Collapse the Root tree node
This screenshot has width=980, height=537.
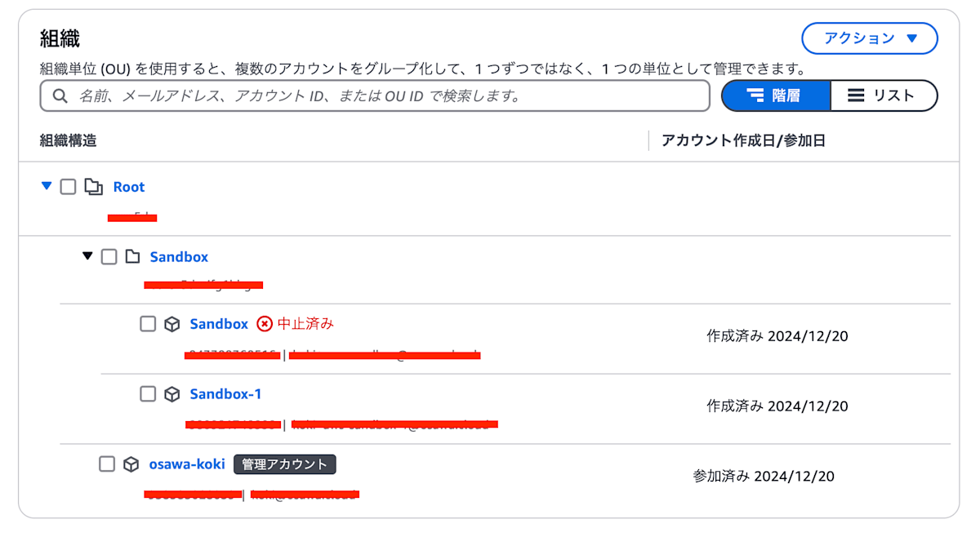pyautogui.click(x=47, y=186)
